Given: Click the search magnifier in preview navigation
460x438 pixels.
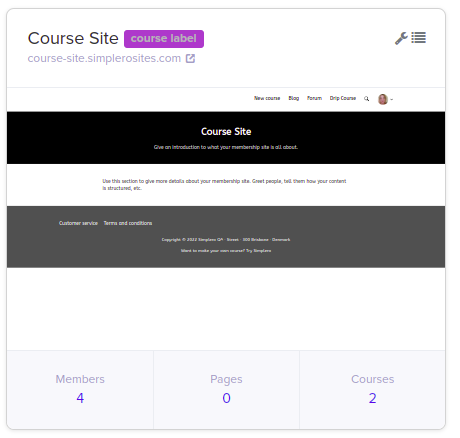Looking at the screenshot, I should (x=366, y=99).
